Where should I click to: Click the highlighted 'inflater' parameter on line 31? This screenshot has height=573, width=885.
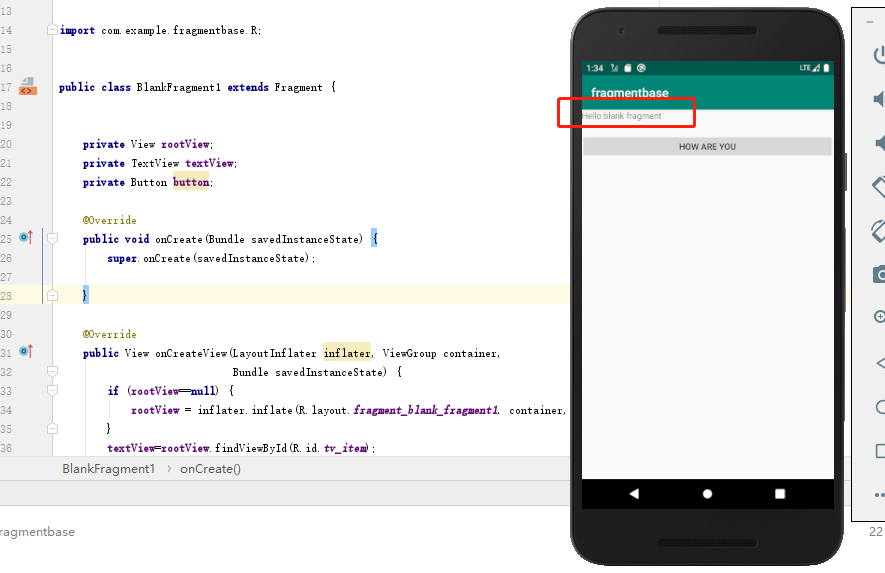pyautogui.click(x=347, y=353)
